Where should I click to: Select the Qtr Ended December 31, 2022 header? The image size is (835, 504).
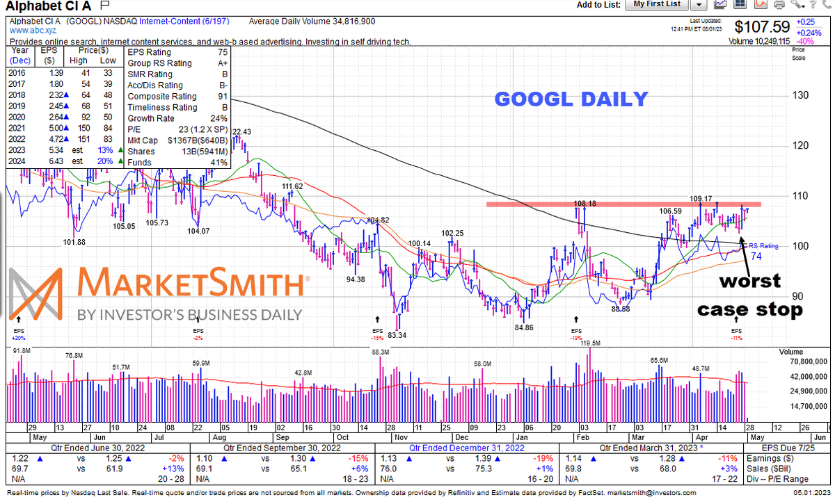point(468,448)
